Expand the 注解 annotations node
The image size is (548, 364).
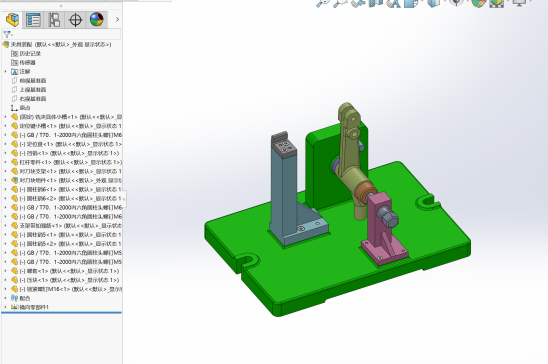pos(5,72)
